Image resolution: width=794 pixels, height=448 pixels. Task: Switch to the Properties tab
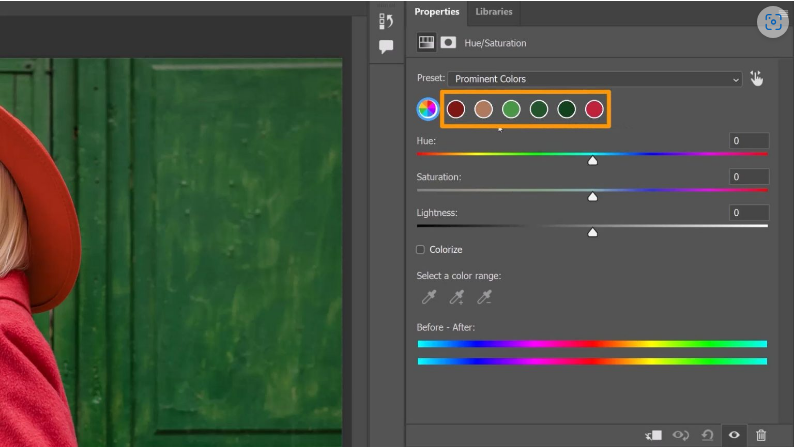pyautogui.click(x=436, y=12)
